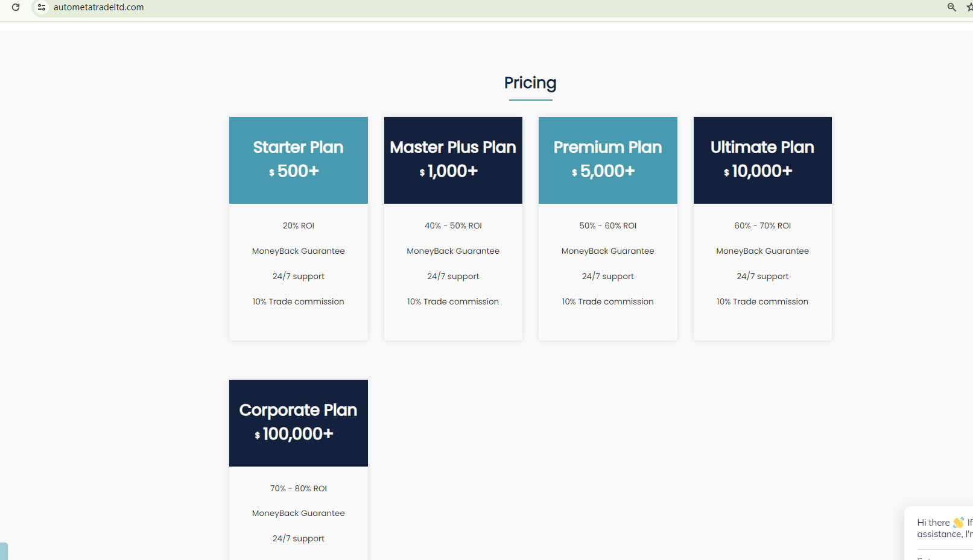The width and height of the screenshot is (973, 560).
Task: Open site information icon beside URL
Action: pos(42,7)
